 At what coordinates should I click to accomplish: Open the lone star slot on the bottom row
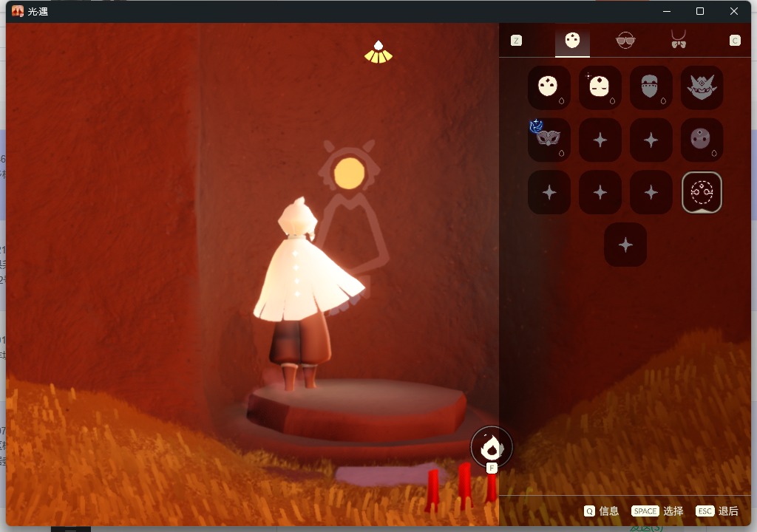(625, 245)
